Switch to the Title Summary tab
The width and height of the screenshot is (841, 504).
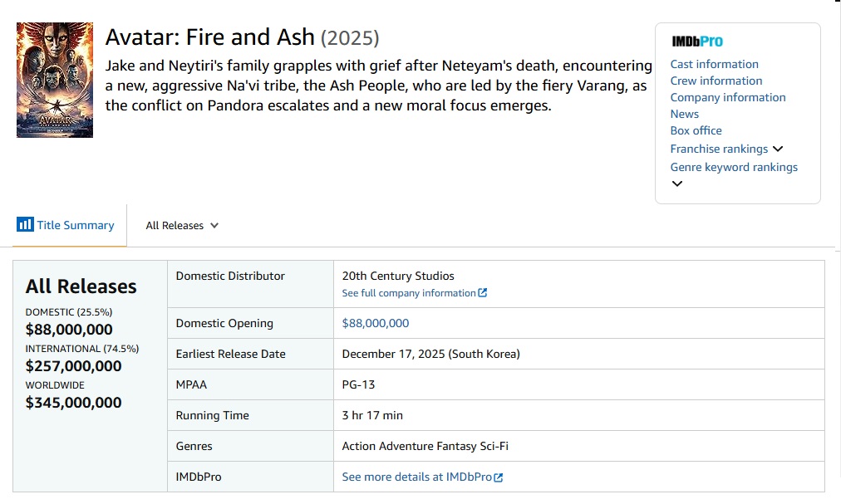75,225
